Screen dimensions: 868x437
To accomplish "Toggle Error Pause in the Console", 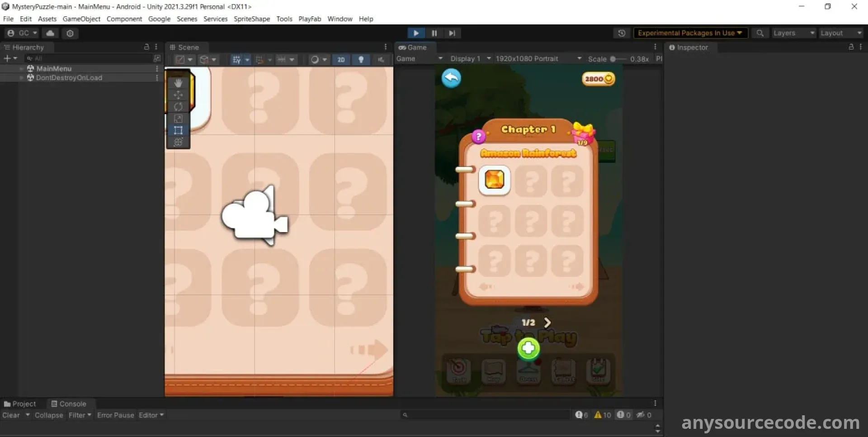I will pos(115,415).
